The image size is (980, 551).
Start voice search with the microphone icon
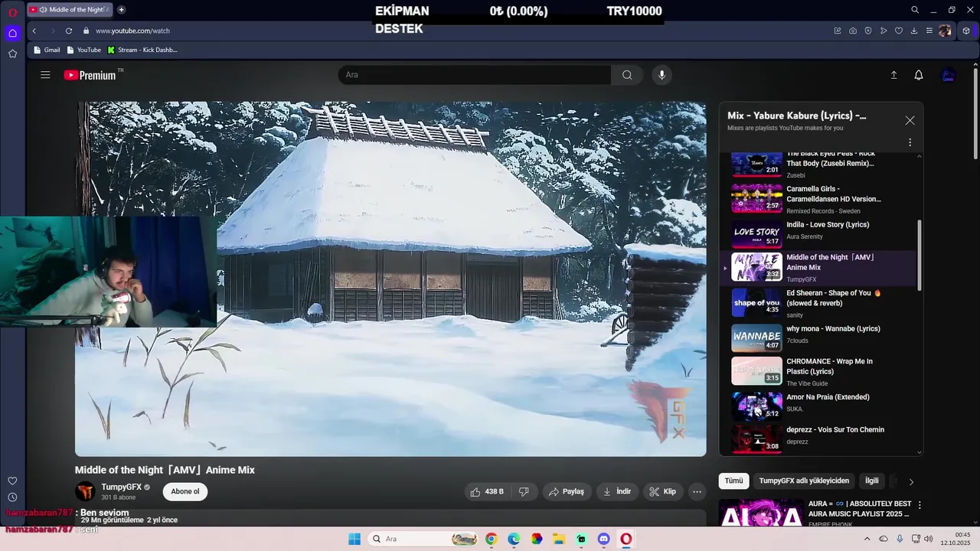click(661, 75)
